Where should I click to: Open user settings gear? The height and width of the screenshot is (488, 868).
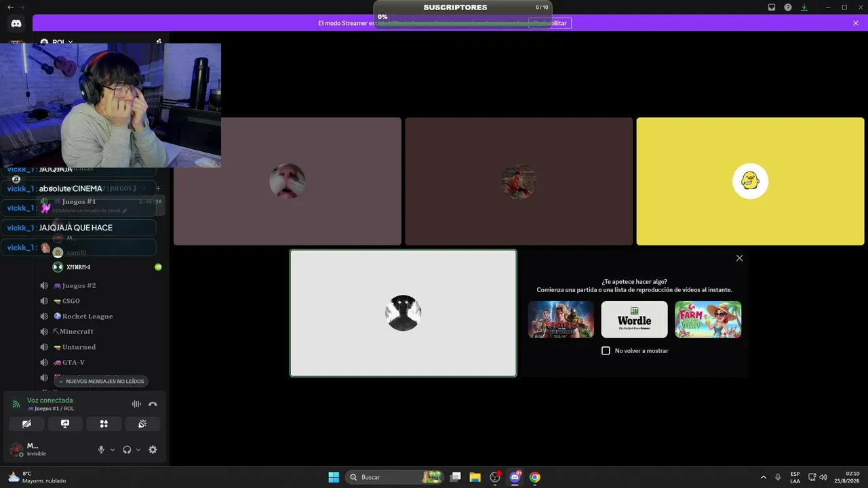click(x=153, y=449)
